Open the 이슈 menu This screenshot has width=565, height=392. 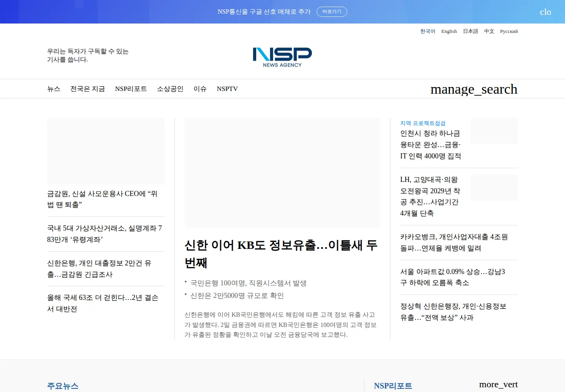[200, 89]
